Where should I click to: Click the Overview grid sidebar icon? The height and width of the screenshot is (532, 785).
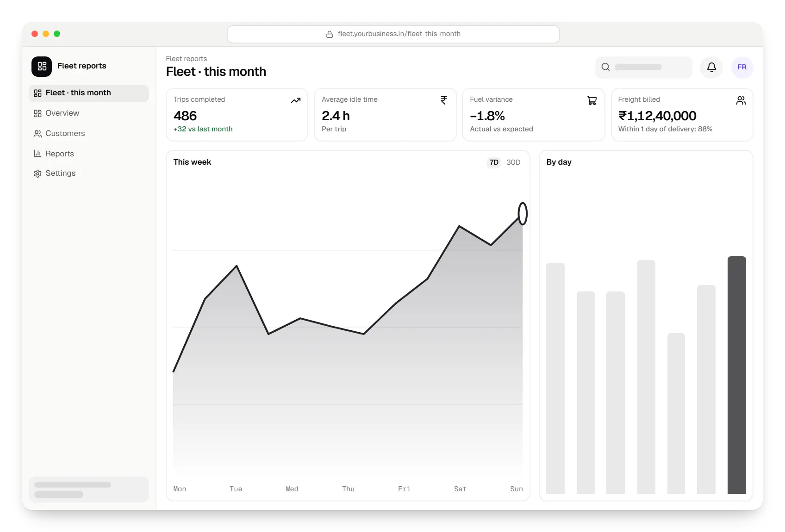point(37,113)
